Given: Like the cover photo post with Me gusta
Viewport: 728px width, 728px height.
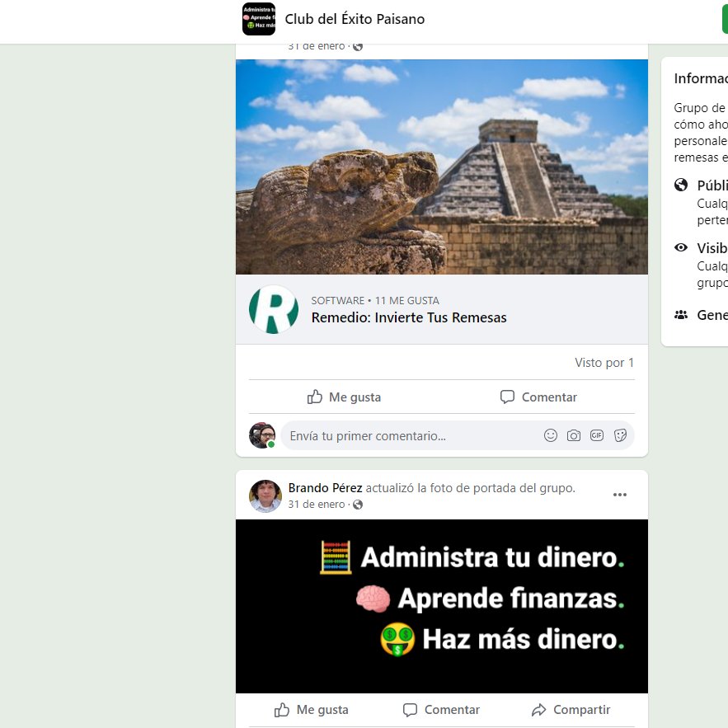Looking at the screenshot, I should click(311, 710).
